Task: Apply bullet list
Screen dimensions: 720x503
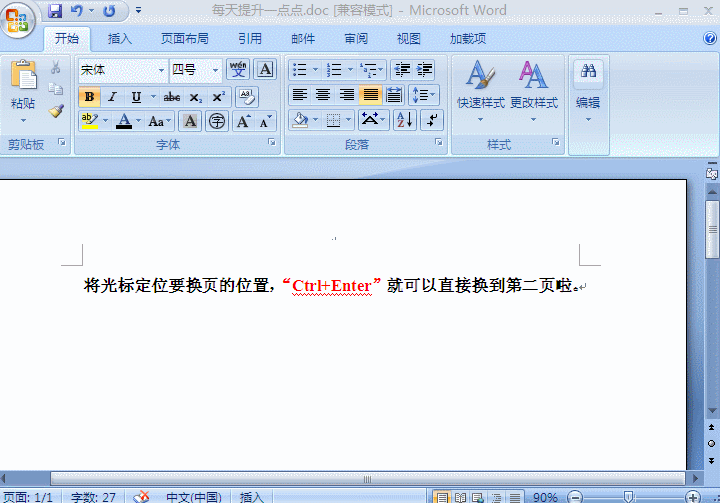Action: click(x=299, y=69)
